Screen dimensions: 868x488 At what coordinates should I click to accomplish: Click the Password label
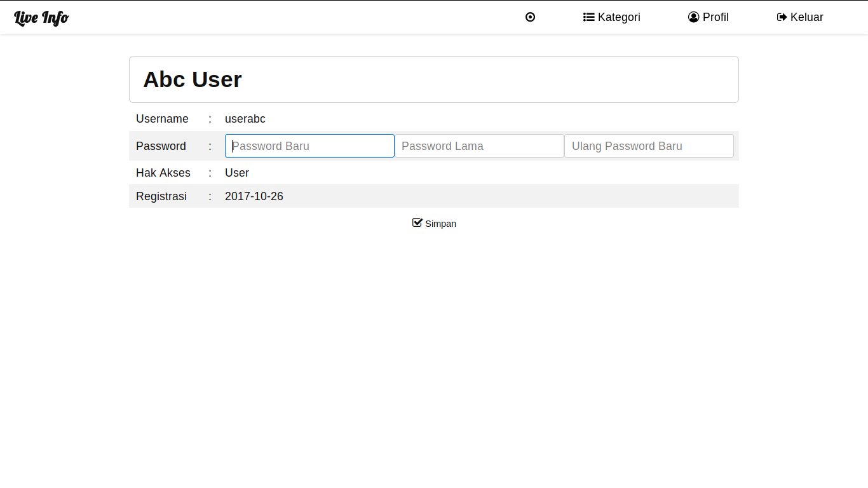161,146
